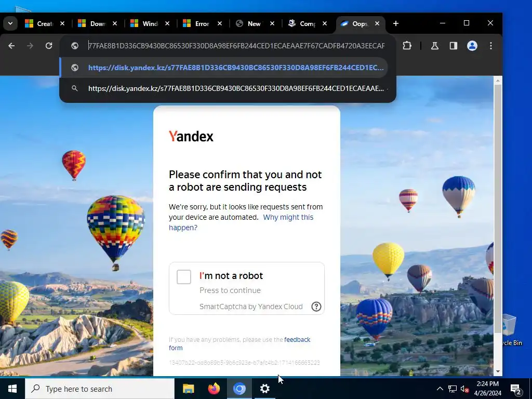Click the scrollbar down arrow
The width and height of the screenshot is (532, 399).
pos(497,371)
